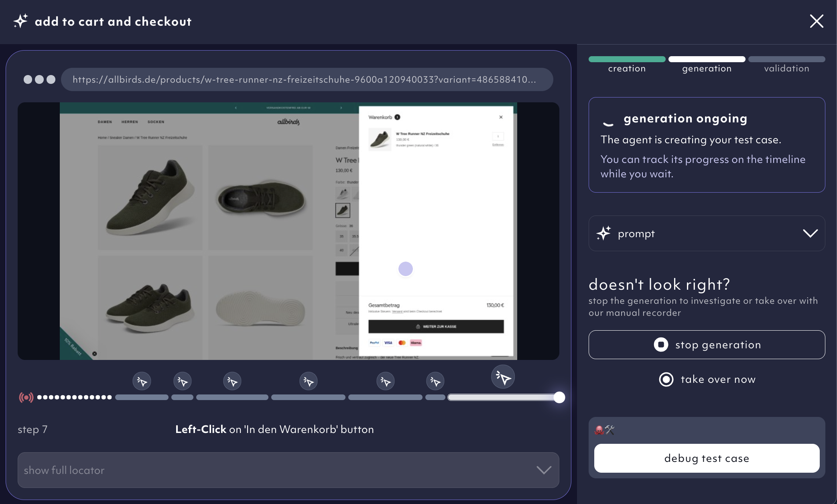Jump to the fifth step click marker
Screen dimensions: 837x504
click(385, 381)
